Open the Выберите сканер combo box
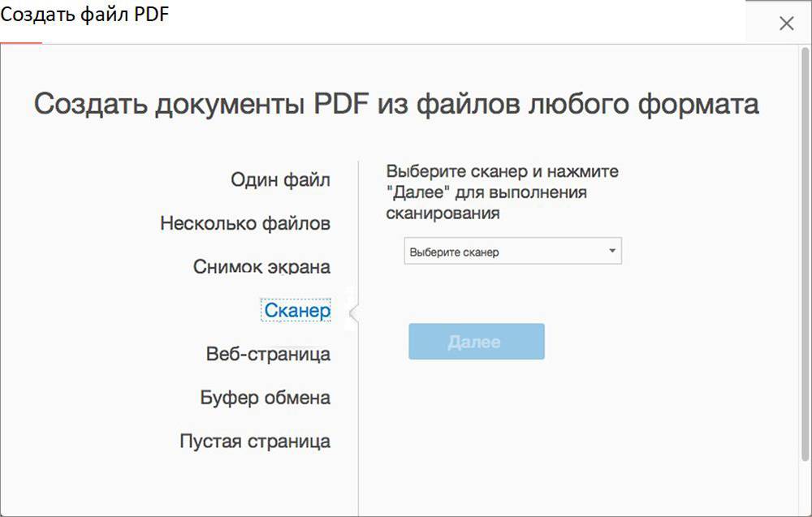Screen dimensions: 812x517 click(x=503, y=252)
